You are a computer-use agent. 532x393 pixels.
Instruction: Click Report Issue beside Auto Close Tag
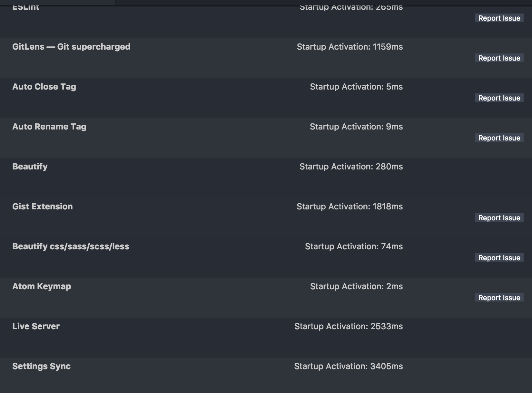coord(499,98)
